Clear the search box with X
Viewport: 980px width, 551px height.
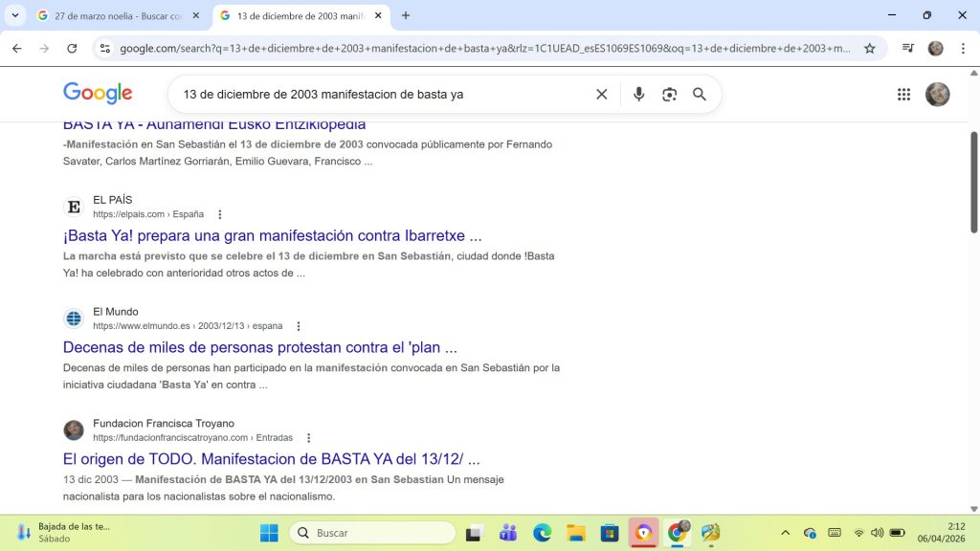pyautogui.click(x=602, y=95)
